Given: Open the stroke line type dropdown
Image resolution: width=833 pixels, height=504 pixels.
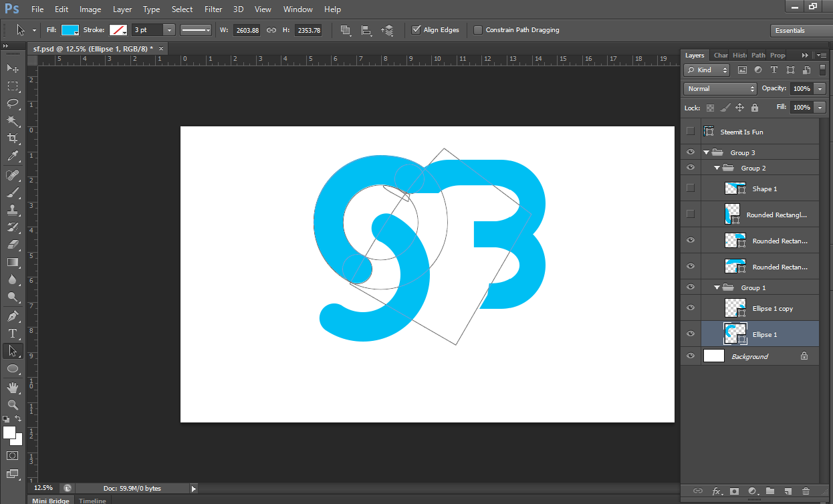Looking at the screenshot, I should pos(196,30).
